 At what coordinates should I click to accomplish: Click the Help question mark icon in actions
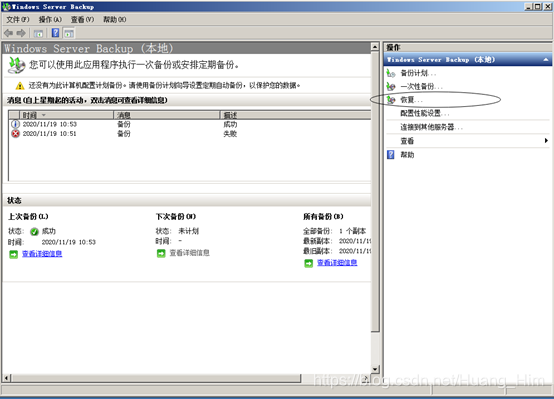pyautogui.click(x=390, y=154)
